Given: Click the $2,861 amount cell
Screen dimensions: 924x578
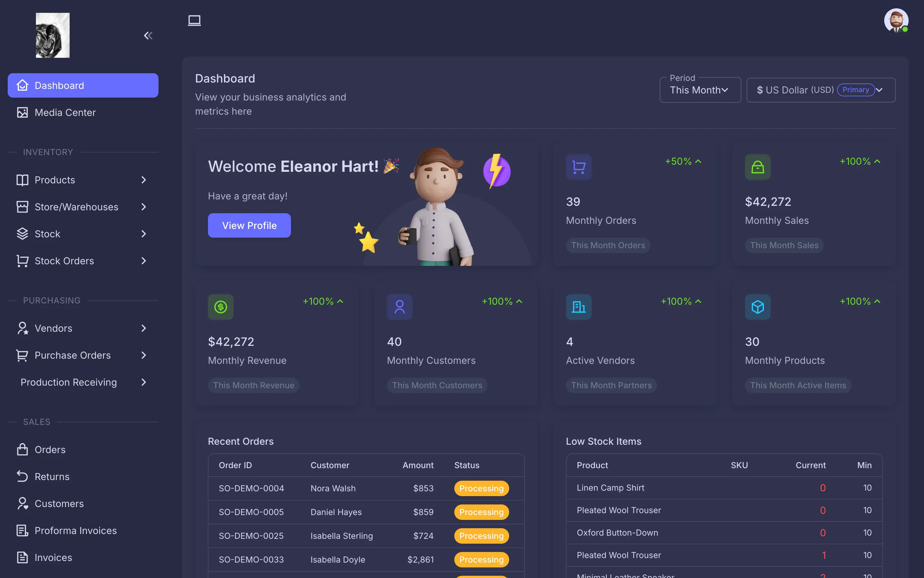Looking at the screenshot, I should pyautogui.click(x=420, y=559).
